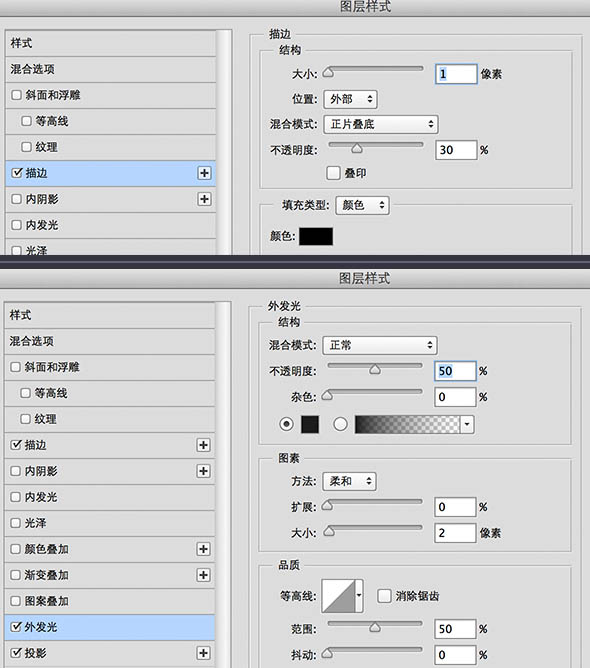Select 外发光 row in lower dialog
The image size is (590, 668).
pyautogui.click(x=109, y=627)
